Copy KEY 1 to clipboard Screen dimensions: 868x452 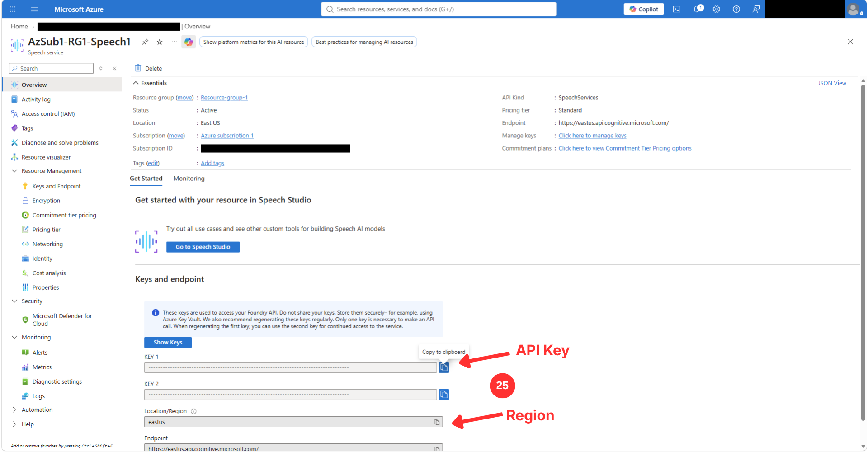444,367
